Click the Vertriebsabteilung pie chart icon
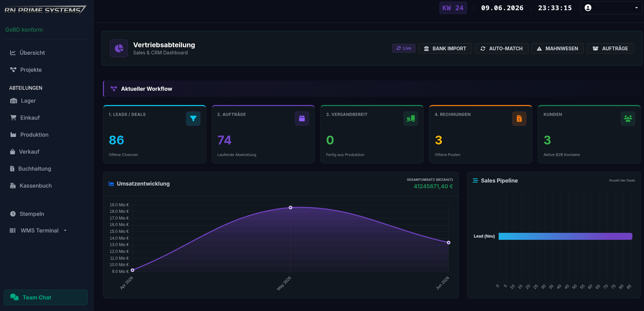Image resolution: width=644 pixels, height=311 pixels. coord(119,48)
